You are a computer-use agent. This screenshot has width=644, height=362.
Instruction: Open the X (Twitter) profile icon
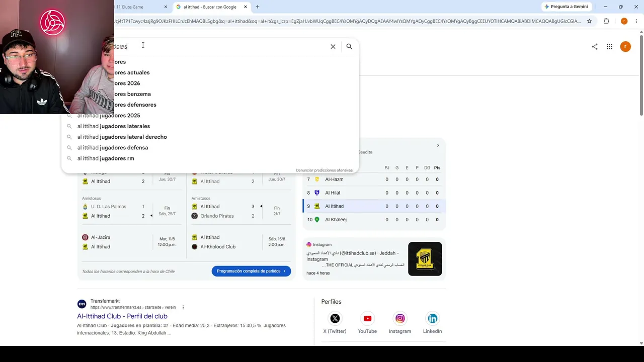point(335,318)
